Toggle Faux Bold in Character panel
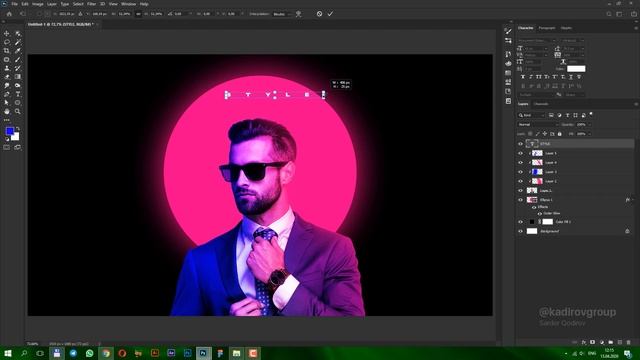This screenshot has width=640, height=360. (523, 77)
